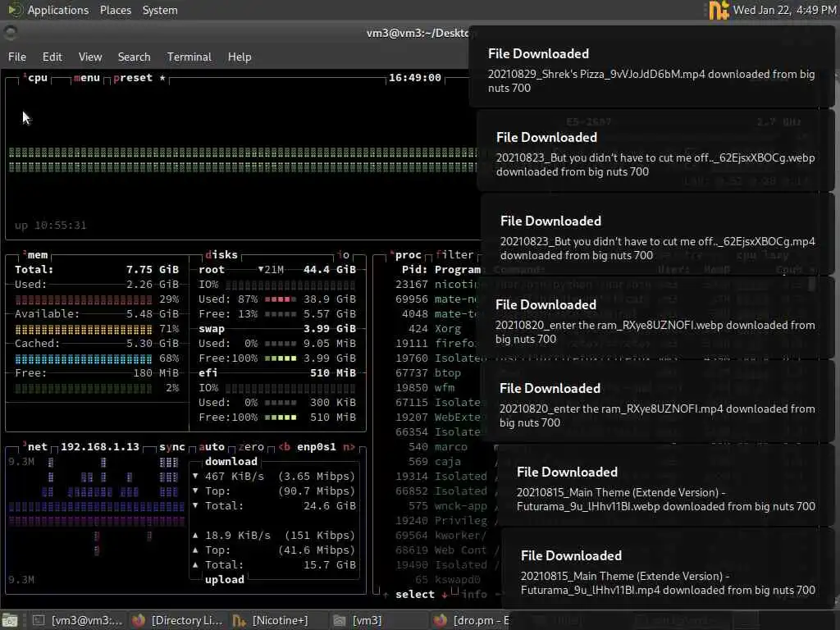Switch to vm3@vm3 terminal taskbar button
Screen dimensions: 840x630
point(78,620)
